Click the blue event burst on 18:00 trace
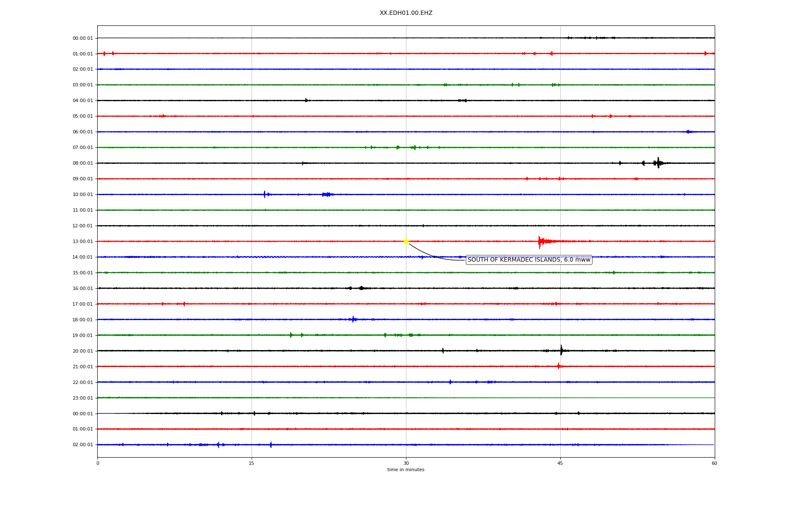812x508 pixels. click(x=354, y=319)
